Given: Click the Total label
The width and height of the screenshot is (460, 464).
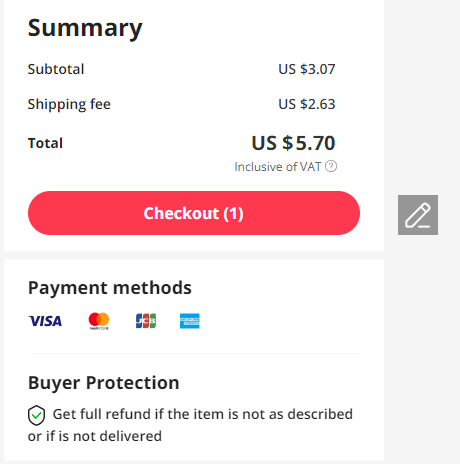Looking at the screenshot, I should (x=45, y=143).
